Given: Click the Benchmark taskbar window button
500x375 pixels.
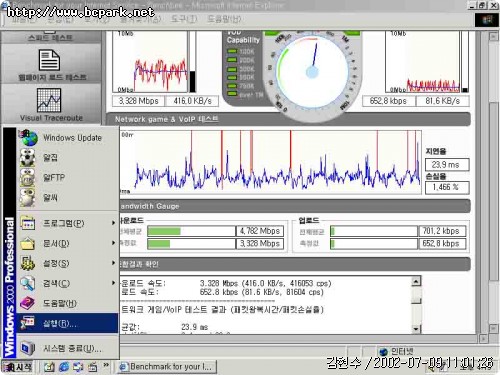Looking at the screenshot, I should (x=167, y=367).
